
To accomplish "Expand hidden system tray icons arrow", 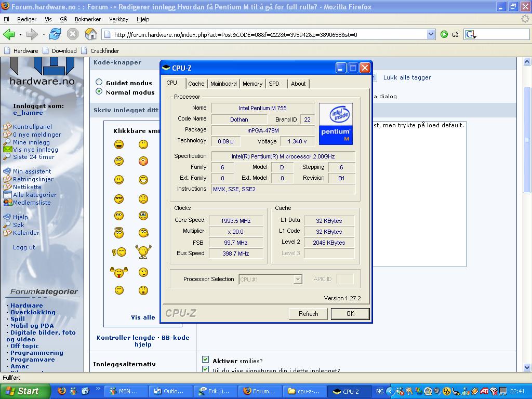I will 390,391.
